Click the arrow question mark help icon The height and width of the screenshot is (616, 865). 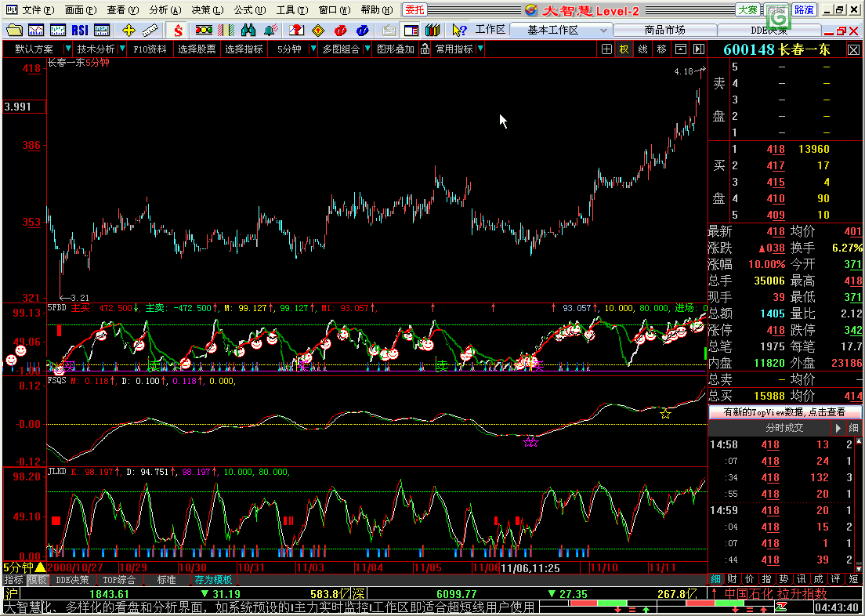coord(459,30)
